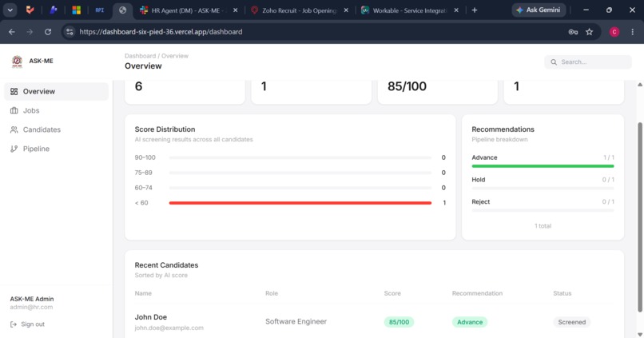This screenshot has width=644, height=338.
Task: Click the Ask Gemini button
Action: 539,10
